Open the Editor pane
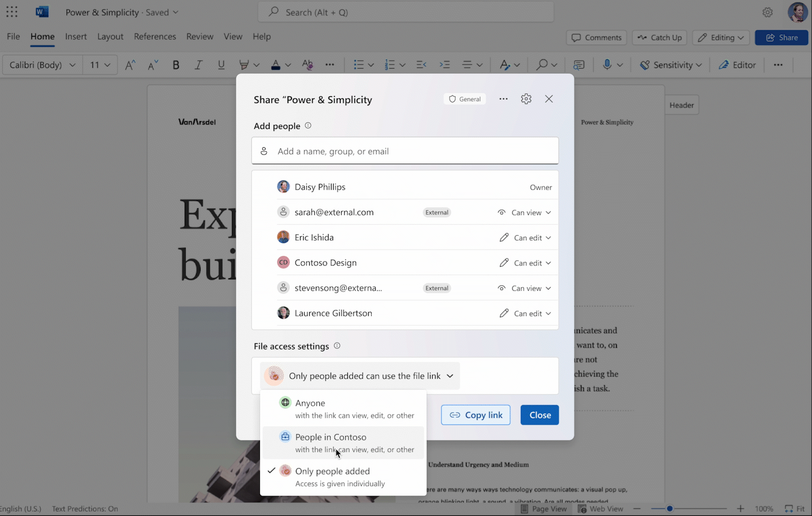 [737, 65]
